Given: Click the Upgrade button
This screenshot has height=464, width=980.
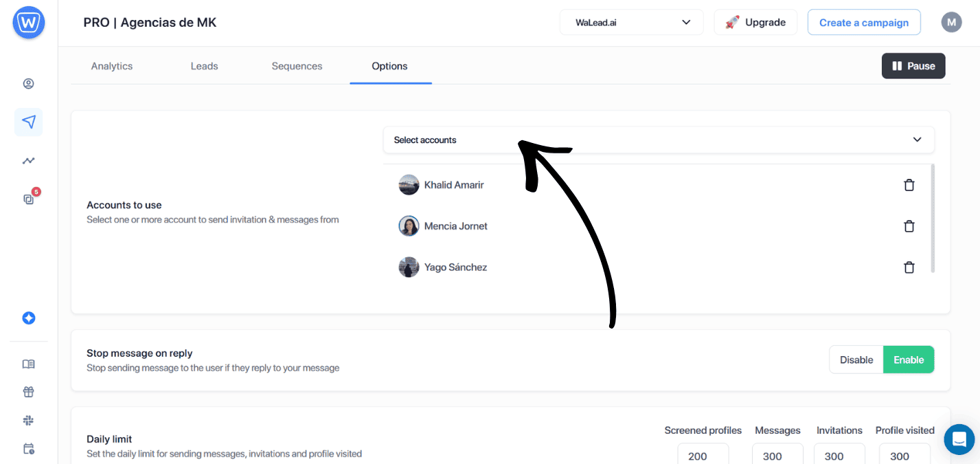Looking at the screenshot, I should pyautogui.click(x=755, y=22).
